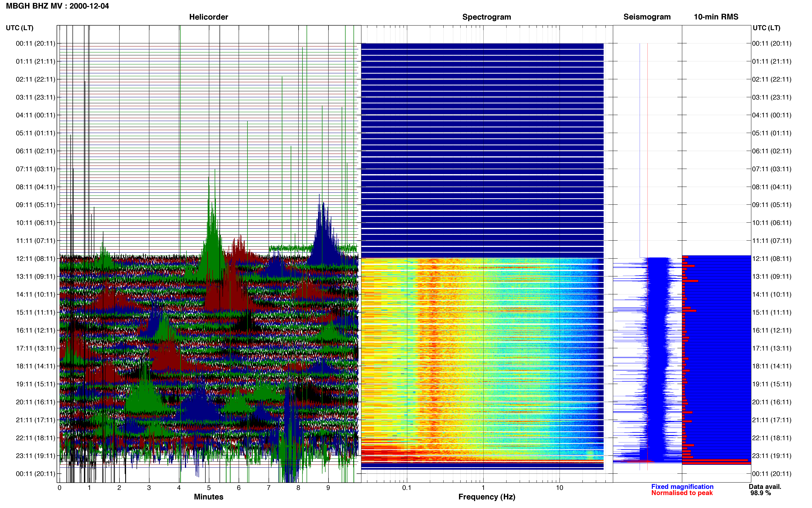
Task: Click the 'Fixed magnification' blue legend text
Action: pyautogui.click(x=682, y=486)
